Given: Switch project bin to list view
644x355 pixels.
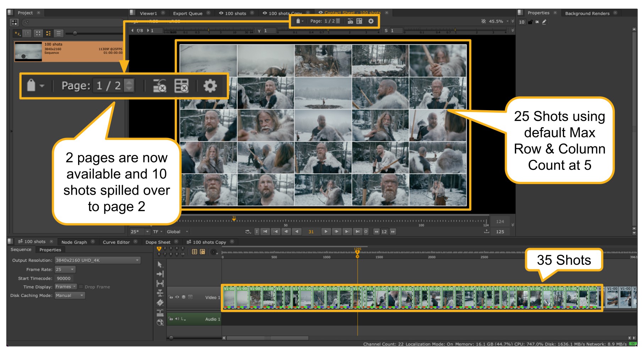Looking at the screenshot, I should tap(59, 33).
